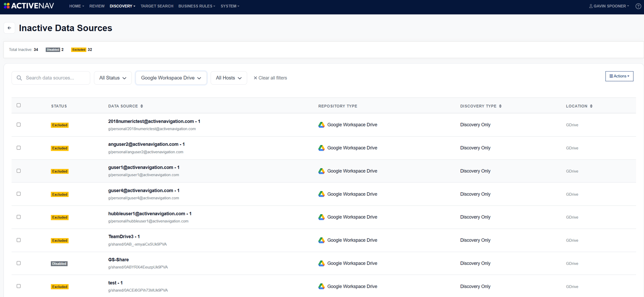Open the Google Workspace Drive filter dropdown
The height and width of the screenshot is (297, 644).
coord(171,78)
